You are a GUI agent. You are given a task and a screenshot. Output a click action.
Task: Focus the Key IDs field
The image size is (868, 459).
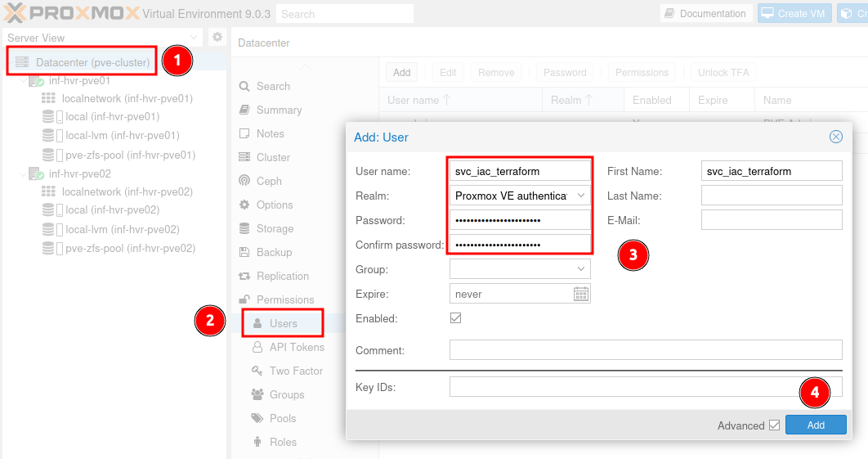coord(646,386)
